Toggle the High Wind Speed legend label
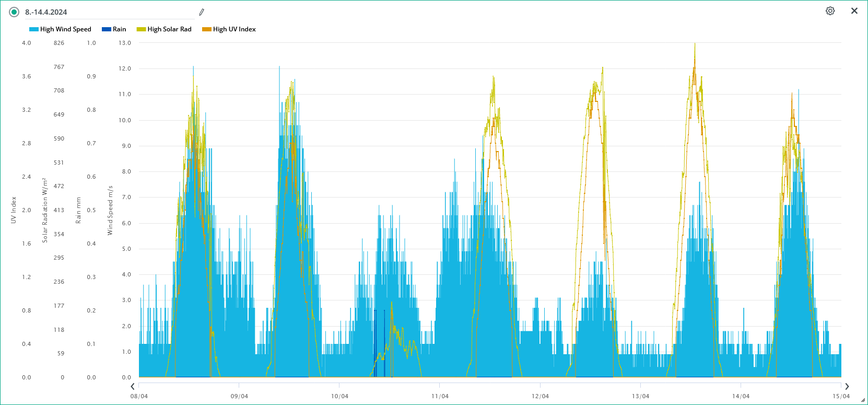The width and height of the screenshot is (868, 405). coord(65,29)
